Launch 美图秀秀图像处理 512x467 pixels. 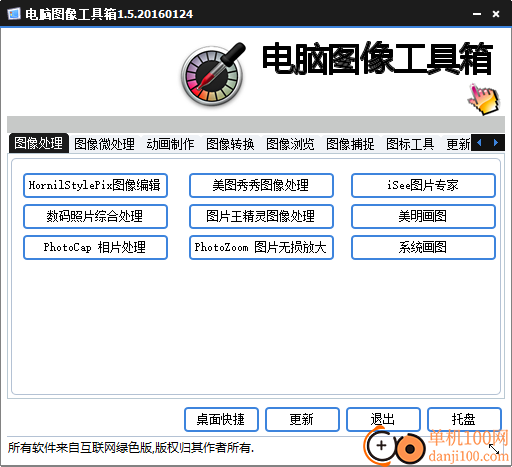[x=261, y=185]
